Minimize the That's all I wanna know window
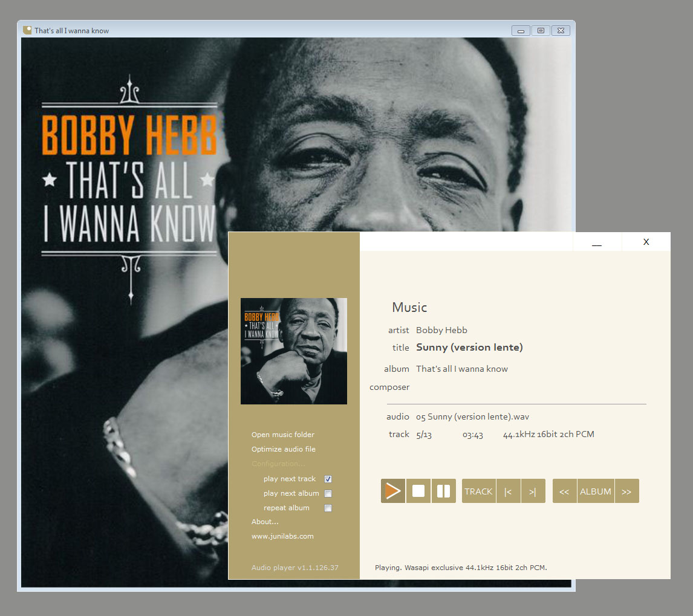 click(521, 30)
